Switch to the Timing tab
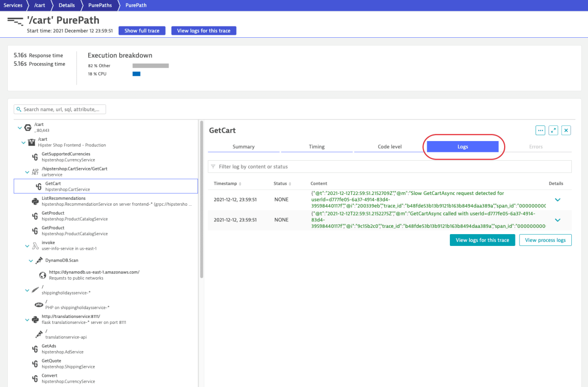588x387 pixels. (x=317, y=146)
